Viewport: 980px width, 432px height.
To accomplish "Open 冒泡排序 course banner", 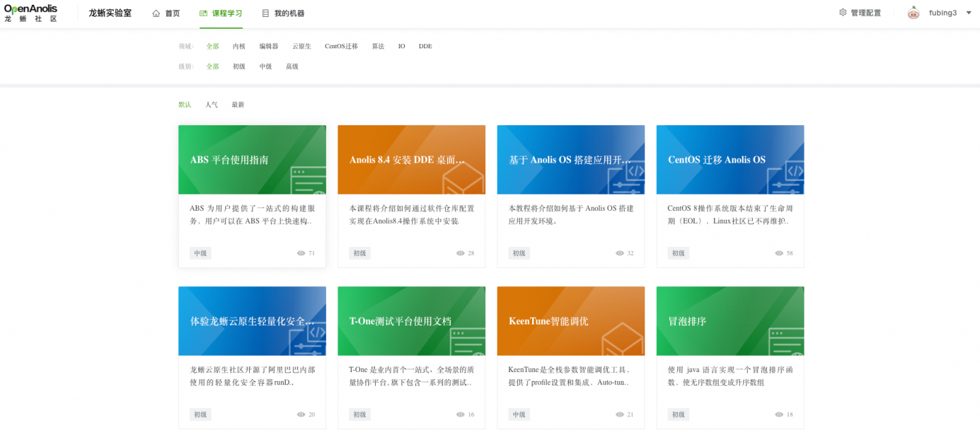I will (x=730, y=321).
